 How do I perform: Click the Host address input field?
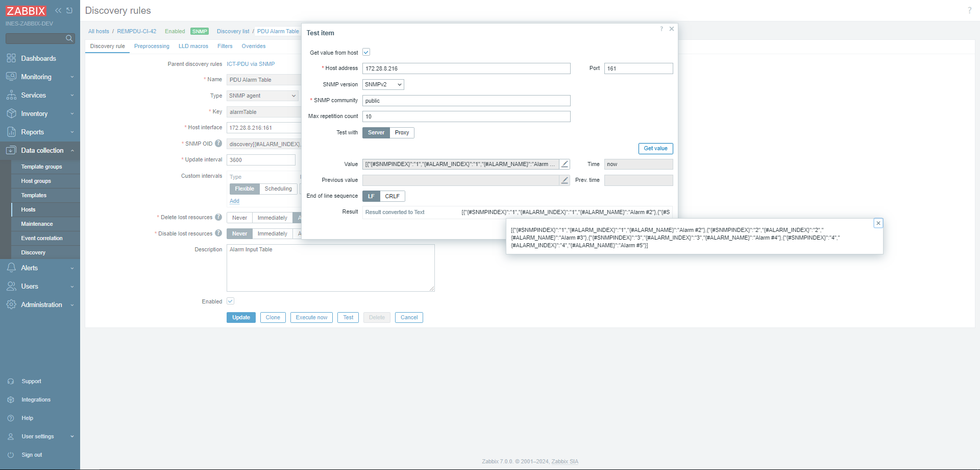pos(467,68)
